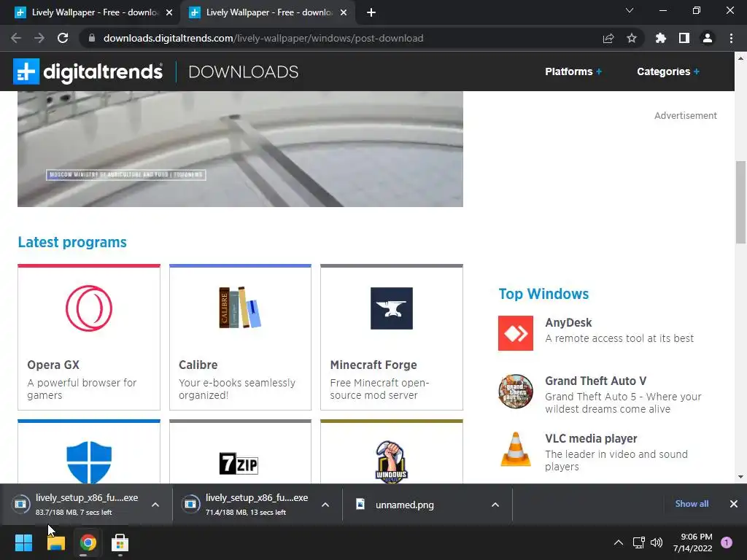The image size is (747, 560).
Task: Share this page icon in address bar
Action: click(608, 38)
